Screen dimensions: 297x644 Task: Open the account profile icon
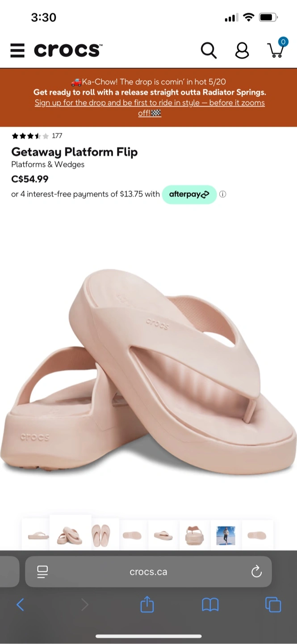tap(242, 51)
